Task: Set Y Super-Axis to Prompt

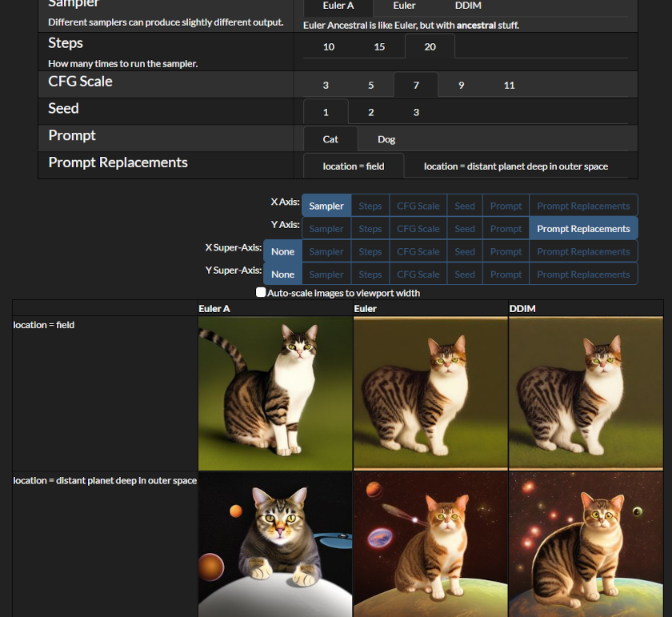Action: [x=506, y=274]
